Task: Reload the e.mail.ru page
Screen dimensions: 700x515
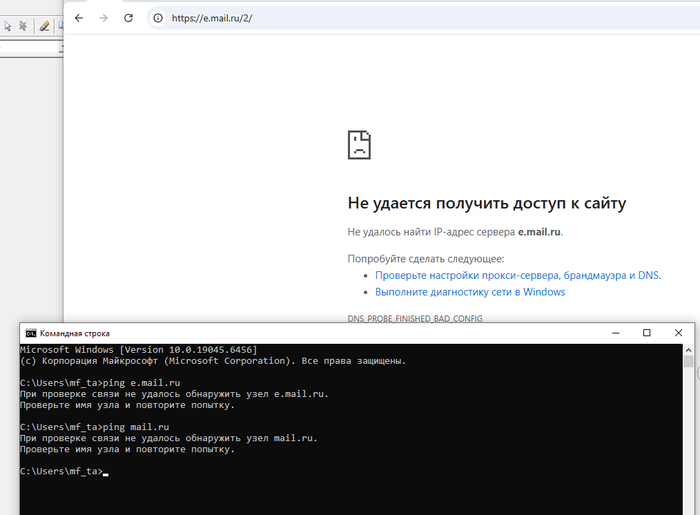Action: pyautogui.click(x=129, y=18)
